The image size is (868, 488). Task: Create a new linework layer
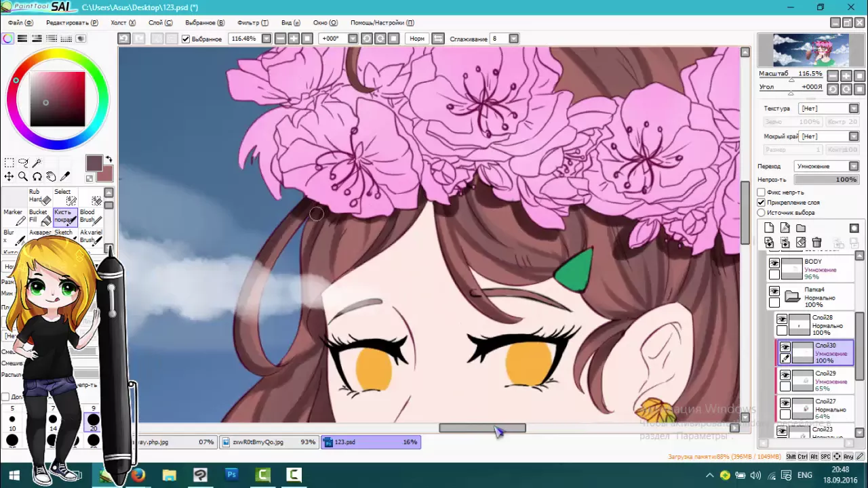point(785,228)
